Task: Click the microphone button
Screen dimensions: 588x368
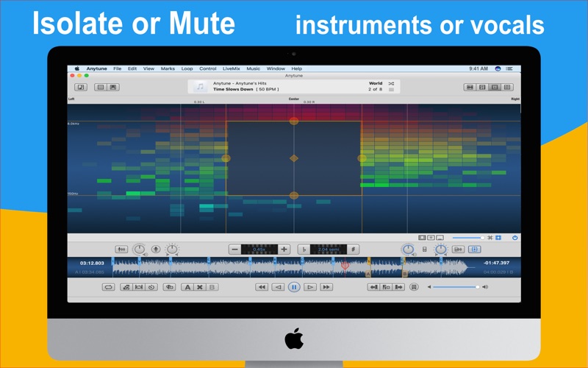Action: tap(156, 249)
